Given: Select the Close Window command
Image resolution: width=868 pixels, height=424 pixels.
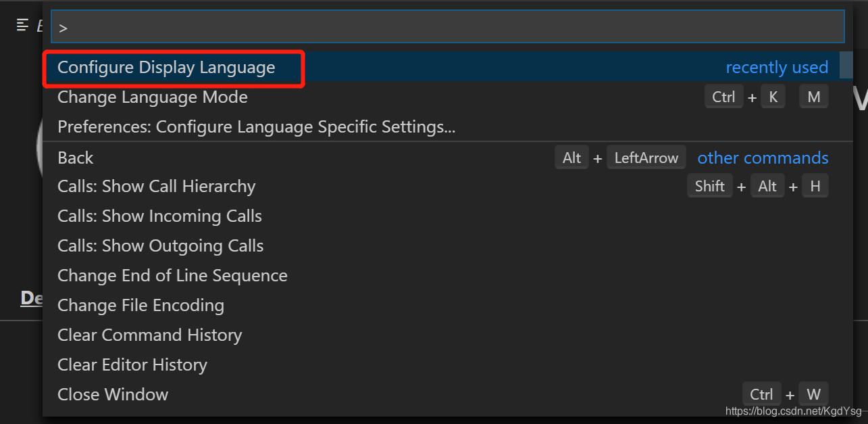Looking at the screenshot, I should coord(113,395).
